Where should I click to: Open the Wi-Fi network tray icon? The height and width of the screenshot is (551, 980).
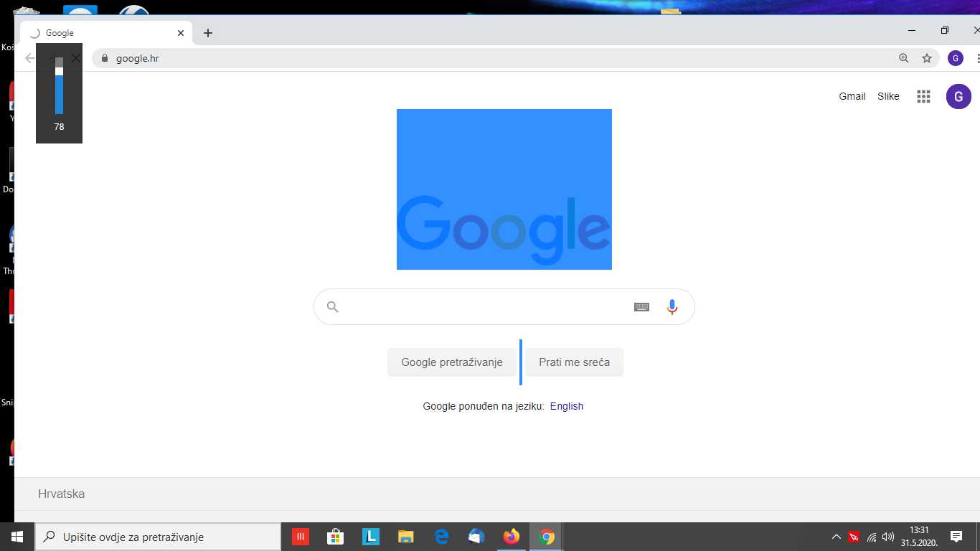[x=872, y=537]
